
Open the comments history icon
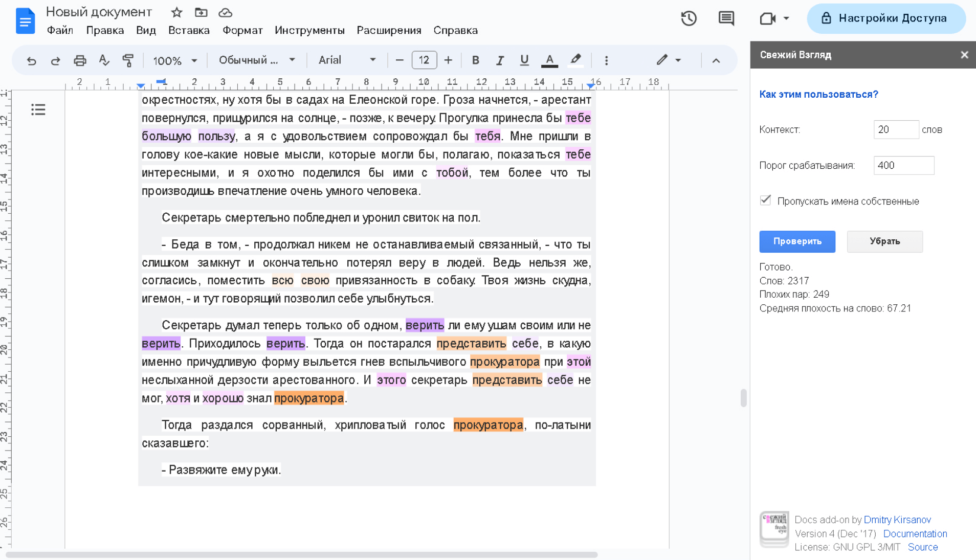coord(726,19)
